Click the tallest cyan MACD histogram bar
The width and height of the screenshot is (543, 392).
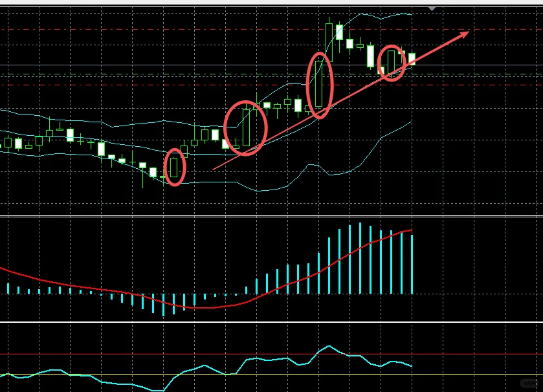[360, 258]
